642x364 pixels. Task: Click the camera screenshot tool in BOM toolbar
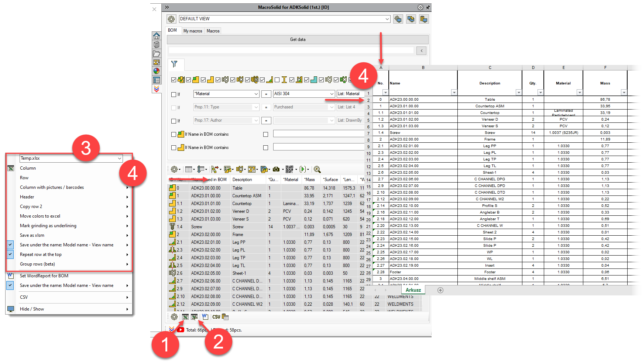276,169
